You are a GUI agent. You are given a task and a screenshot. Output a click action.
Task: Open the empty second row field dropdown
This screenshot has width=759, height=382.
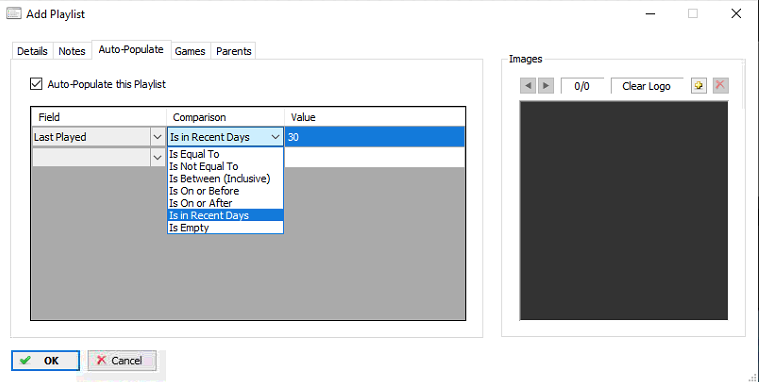tap(157, 157)
